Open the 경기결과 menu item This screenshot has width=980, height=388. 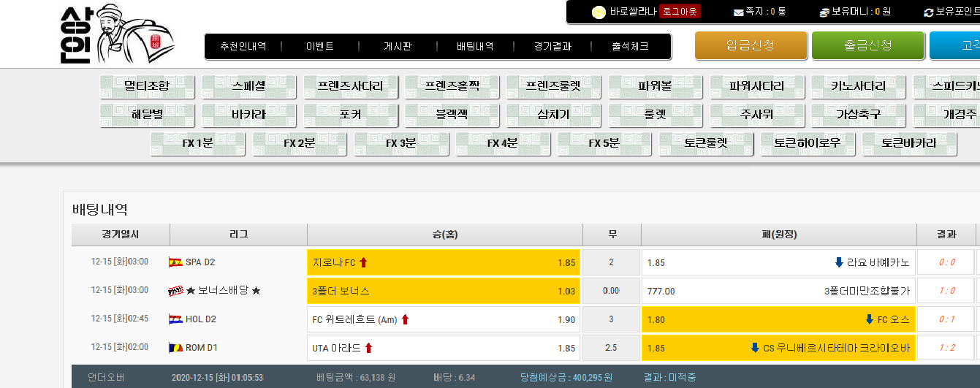point(552,47)
